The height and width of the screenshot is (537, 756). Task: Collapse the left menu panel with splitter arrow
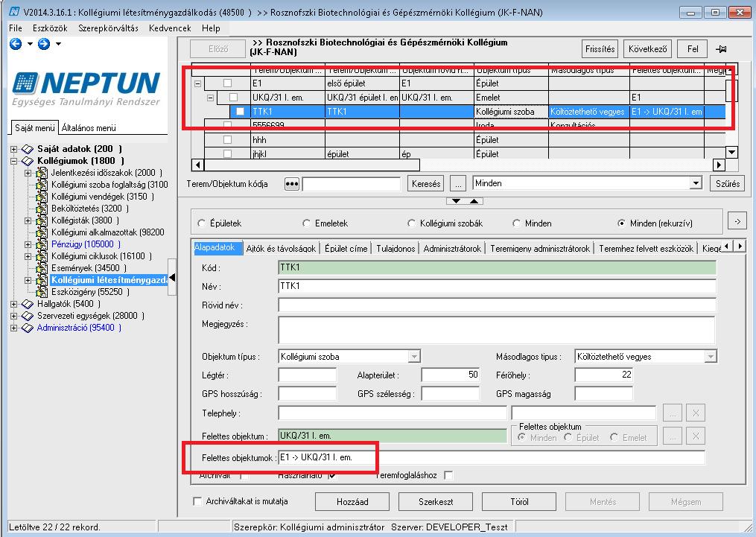172,277
